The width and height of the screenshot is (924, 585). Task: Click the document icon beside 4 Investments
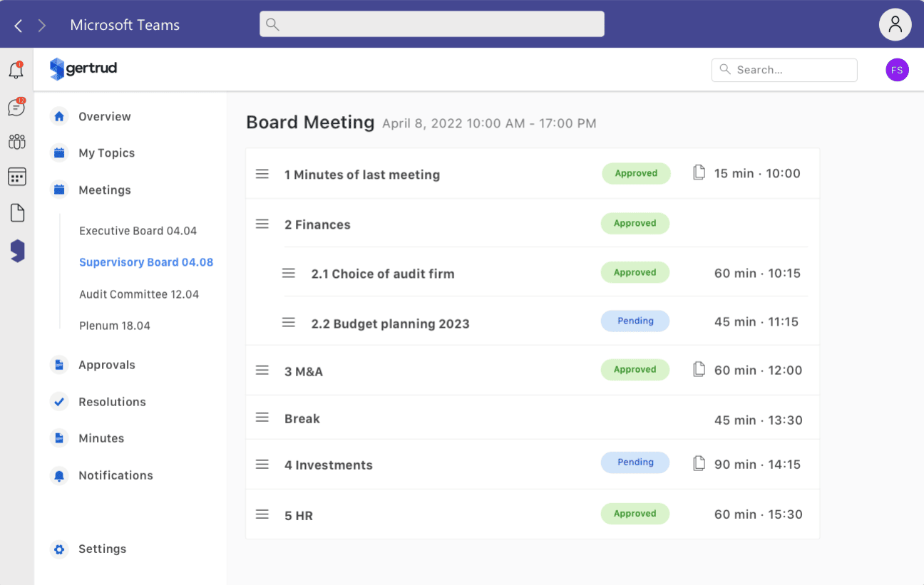coord(699,463)
